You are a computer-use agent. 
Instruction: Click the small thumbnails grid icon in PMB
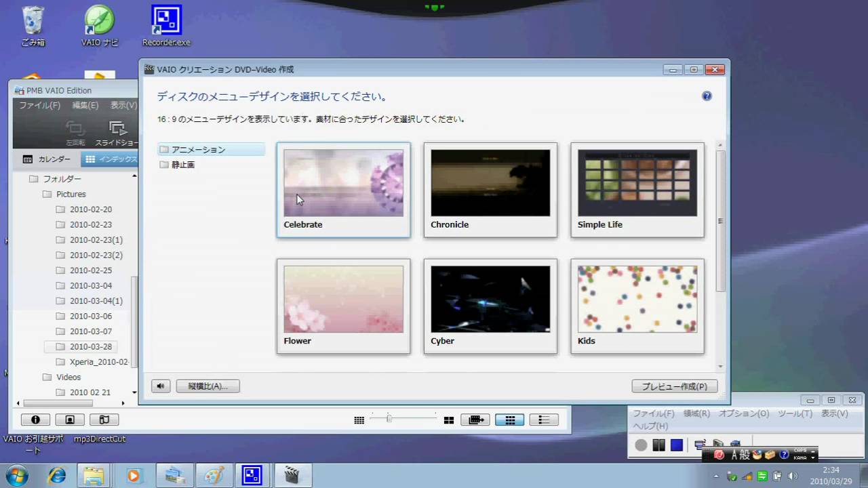359,420
